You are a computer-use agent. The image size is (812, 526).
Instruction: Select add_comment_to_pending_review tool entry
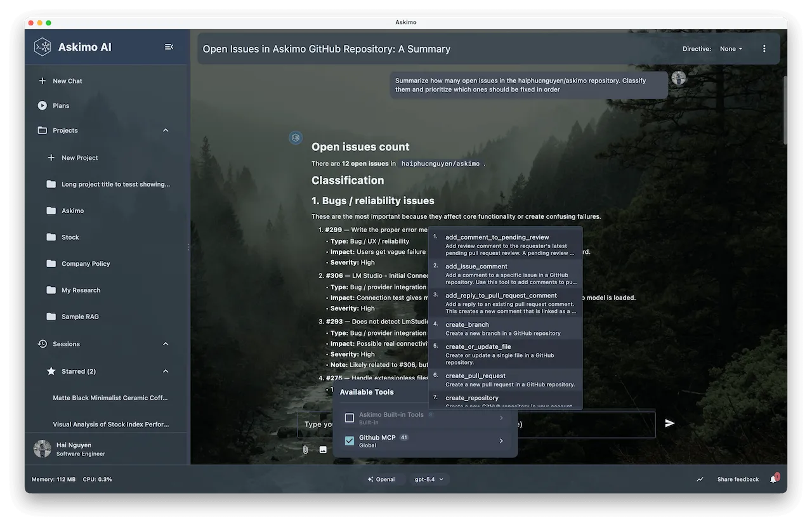(x=506, y=244)
